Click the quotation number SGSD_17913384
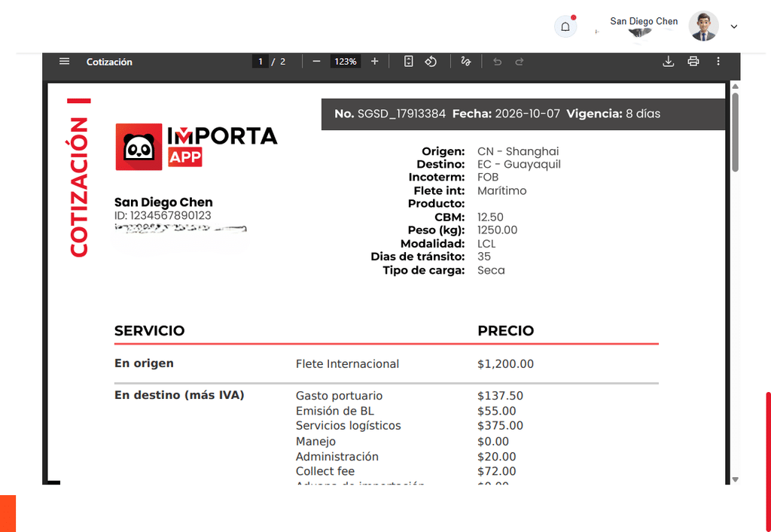This screenshot has height=532, width=771. pyautogui.click(x=401, y=114)
